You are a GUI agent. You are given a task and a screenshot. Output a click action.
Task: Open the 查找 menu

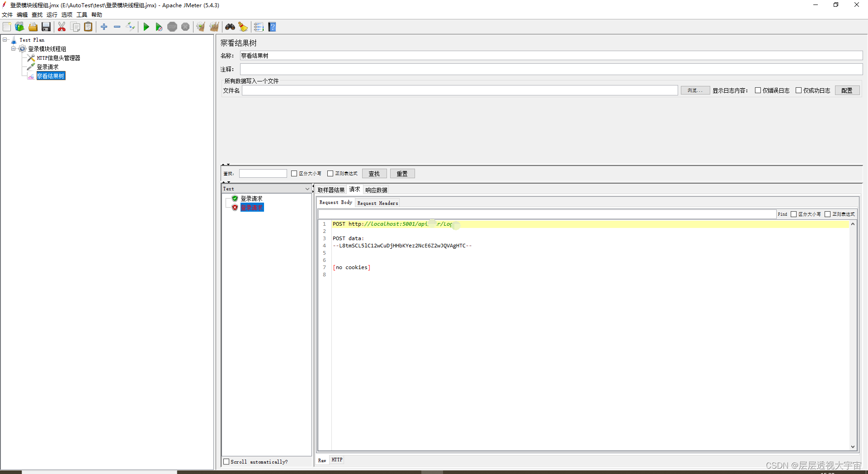(37, 15)
